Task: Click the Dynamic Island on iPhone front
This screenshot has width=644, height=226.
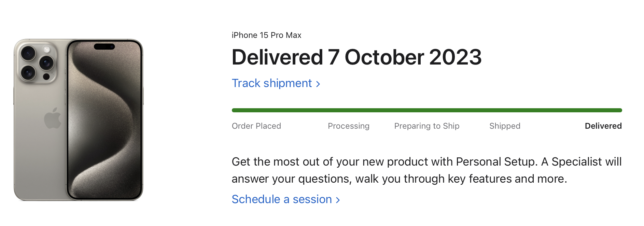Action: (104, 47)
